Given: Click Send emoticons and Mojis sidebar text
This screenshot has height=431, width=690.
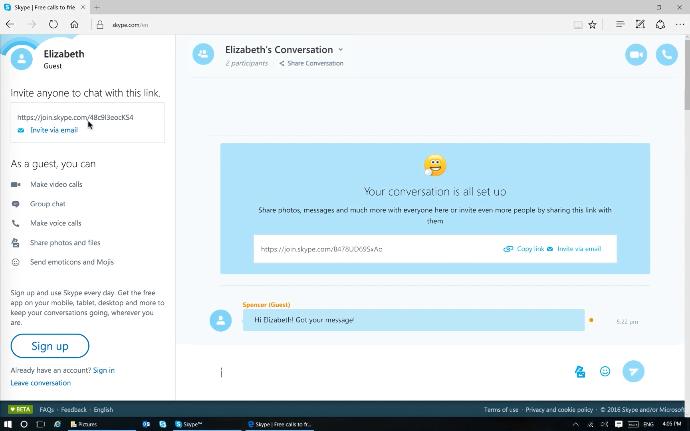Looking at the screenshot, I should 72,262.
